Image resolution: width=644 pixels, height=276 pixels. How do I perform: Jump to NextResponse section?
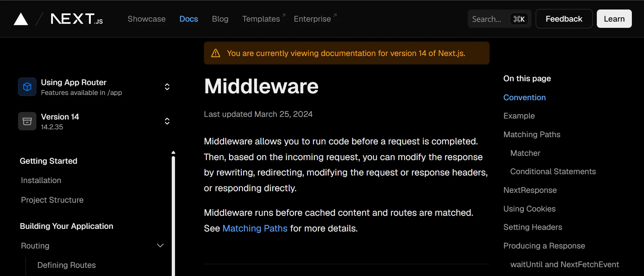click(530, 190)
